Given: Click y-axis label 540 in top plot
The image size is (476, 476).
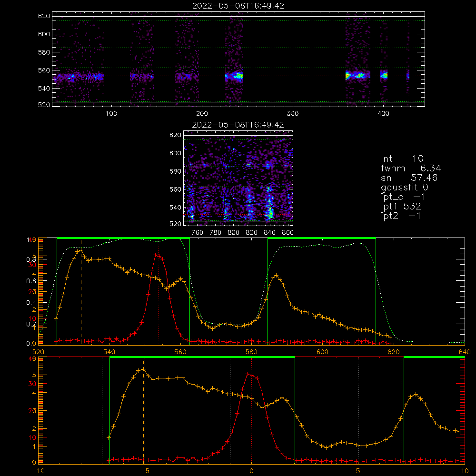Looking at the screenshot, I should [44, 89].
